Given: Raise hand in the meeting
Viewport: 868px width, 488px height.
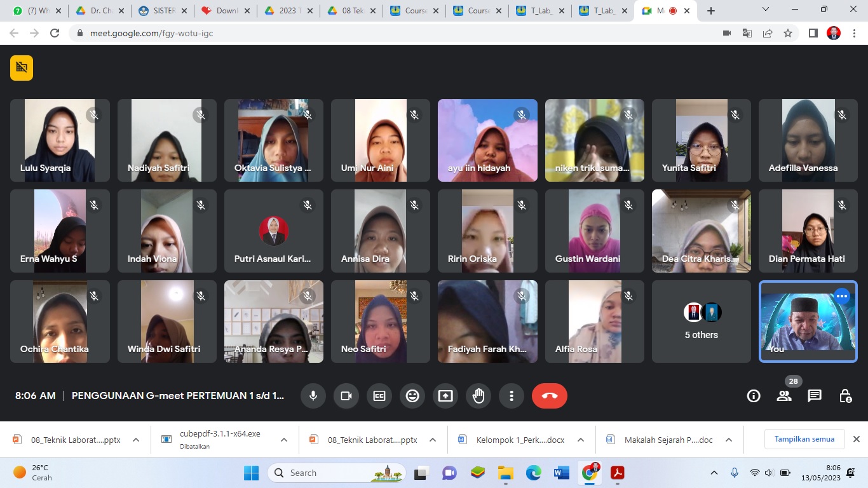Looking at the screenshot, I should coord(478,396).
